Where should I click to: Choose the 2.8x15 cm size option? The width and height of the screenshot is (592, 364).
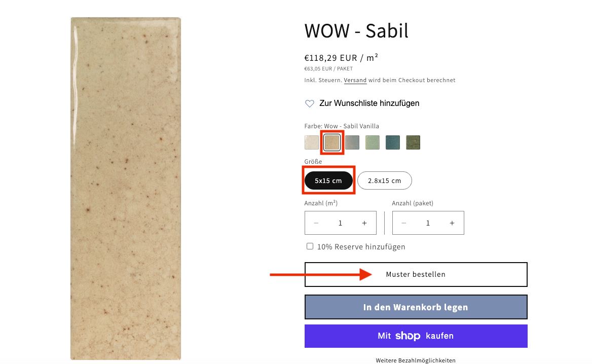(384, 180)
